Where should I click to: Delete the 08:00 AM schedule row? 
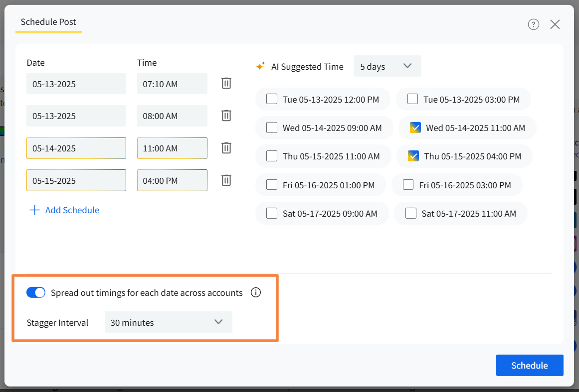click(x=226, y=116)
